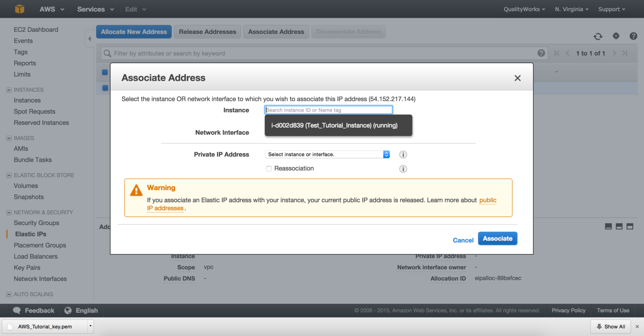Show info for Private IP Address

click(x=403, y=155)
